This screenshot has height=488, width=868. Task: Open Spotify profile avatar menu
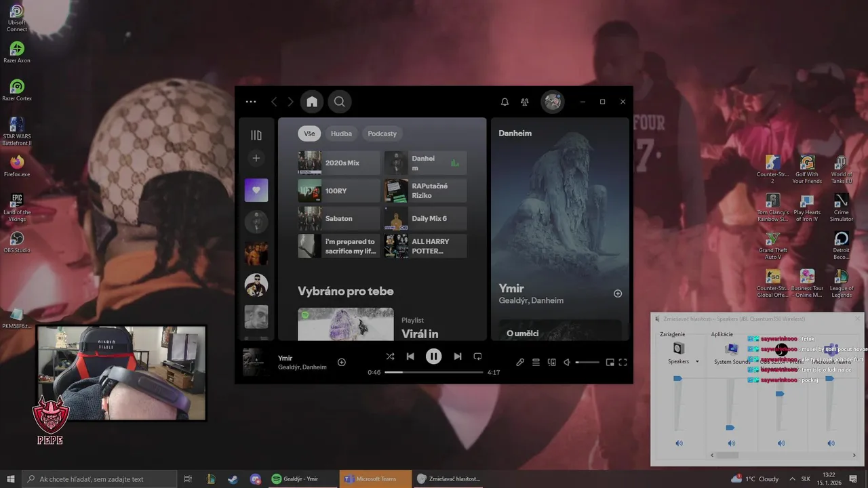click(x=553, y=102)
